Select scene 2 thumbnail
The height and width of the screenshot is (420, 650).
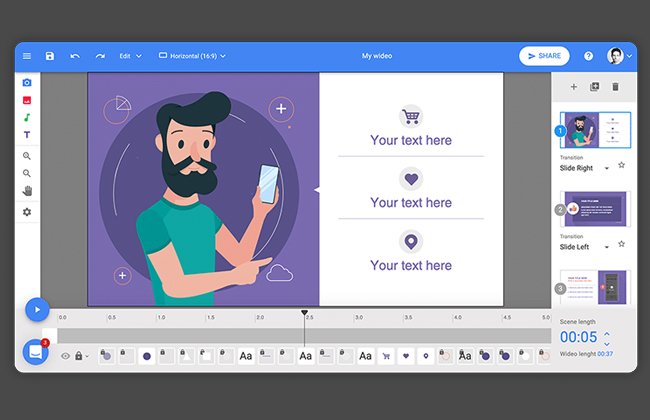click(x=595, y=209)
